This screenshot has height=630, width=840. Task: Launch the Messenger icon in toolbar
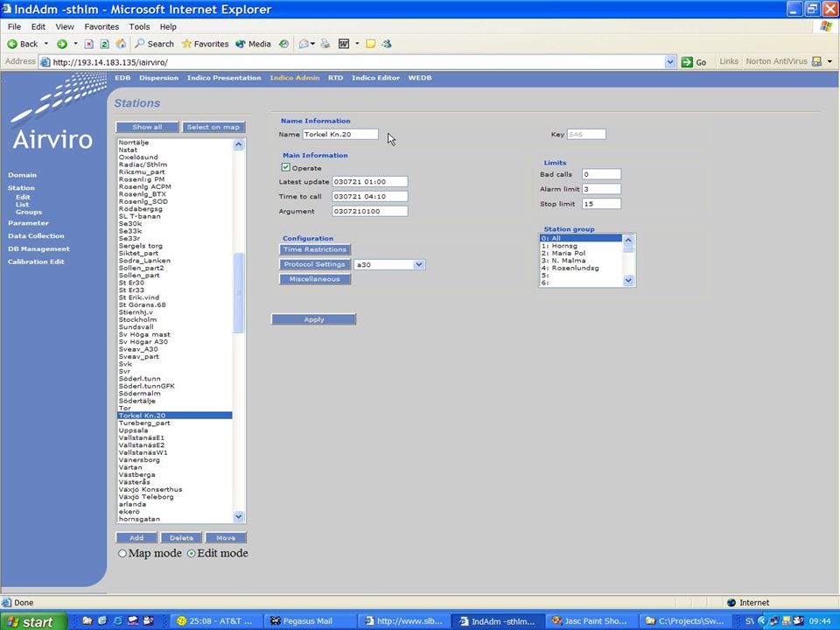387,44
